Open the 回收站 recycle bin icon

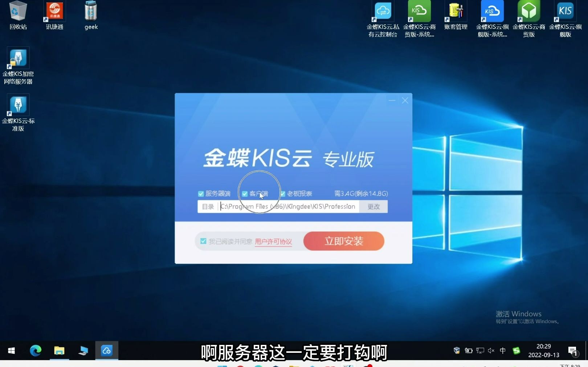click(x=18, y=15)
